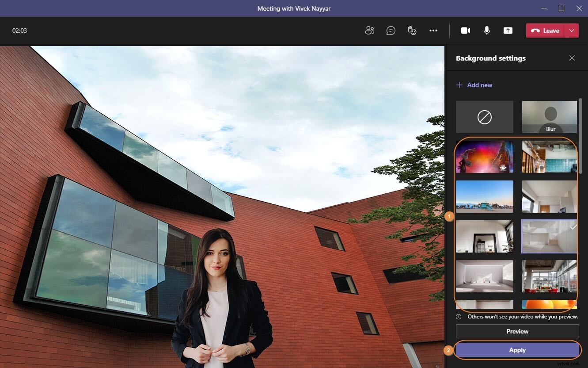The width and height of the screenshot is (588, 368).
Task: Pick the industrial loft office background
Action: click(x=549, y=276)
